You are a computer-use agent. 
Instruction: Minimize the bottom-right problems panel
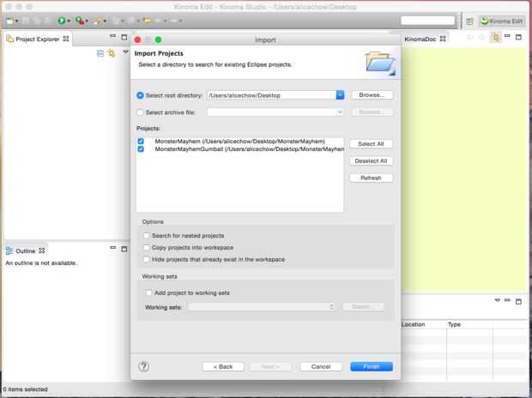tap(507, 300)
